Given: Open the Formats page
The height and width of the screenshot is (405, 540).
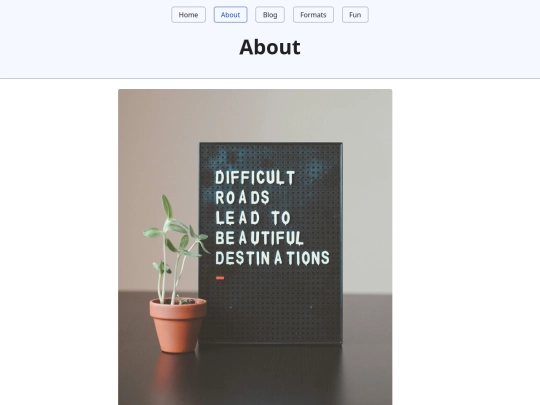Looking at the screenshot, I should 313,15.
